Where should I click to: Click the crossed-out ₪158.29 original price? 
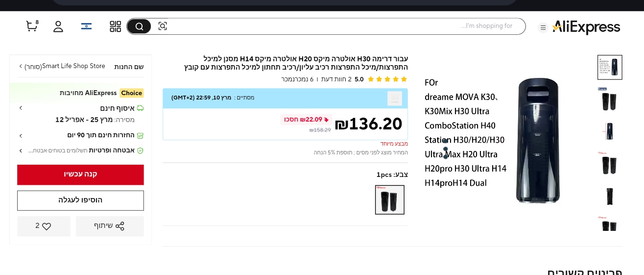(320, 130)
